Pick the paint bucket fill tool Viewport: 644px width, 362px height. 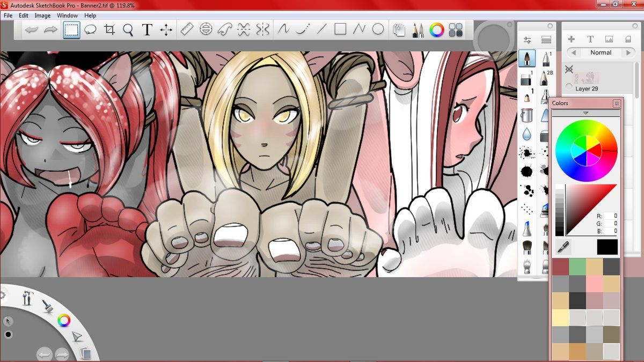527,115
